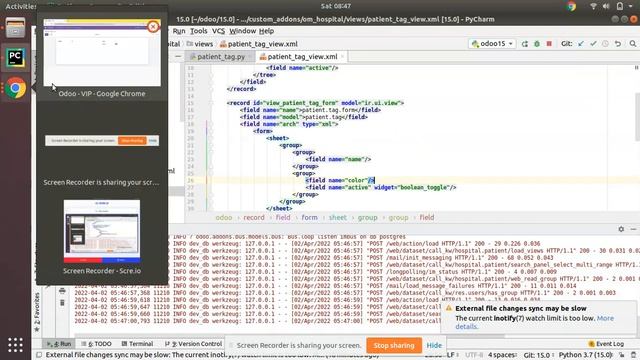Open the VCS menu

point(218,31)
